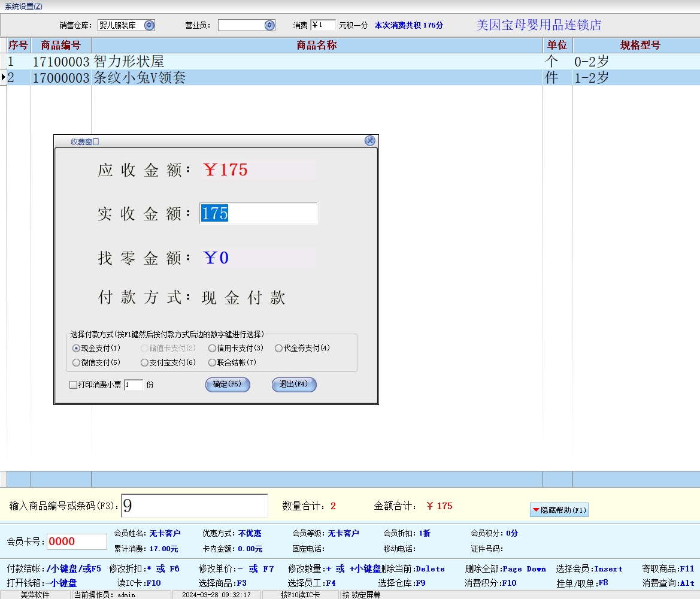
Task: Choose 联合结帐 combined checkout option
Action: 212,362
